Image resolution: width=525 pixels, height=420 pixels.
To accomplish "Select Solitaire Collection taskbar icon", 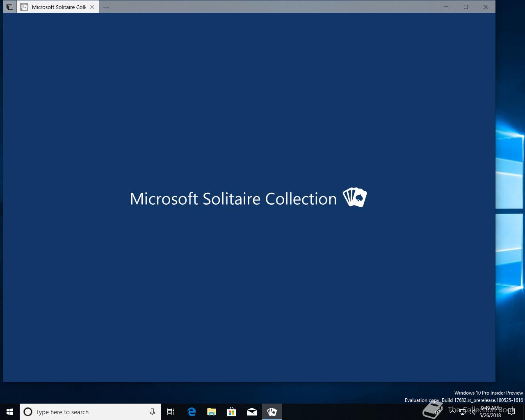I will [272, 412].
